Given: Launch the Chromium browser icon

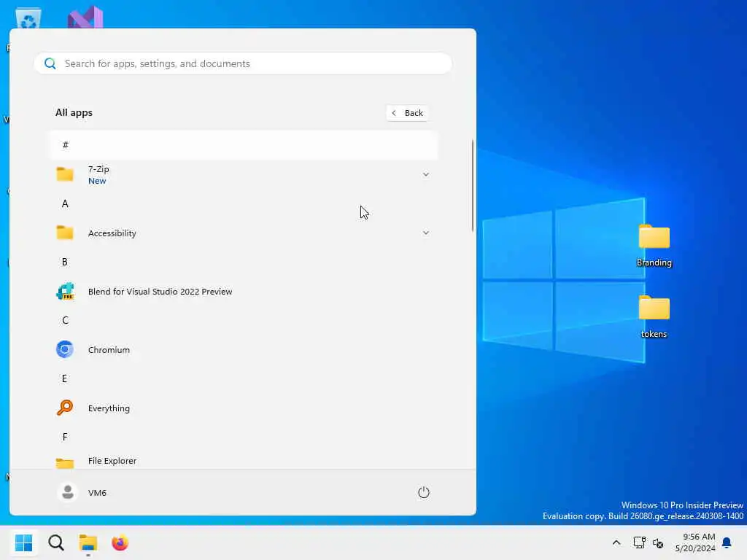Looking at the screenshot, I should pos(65,349).
